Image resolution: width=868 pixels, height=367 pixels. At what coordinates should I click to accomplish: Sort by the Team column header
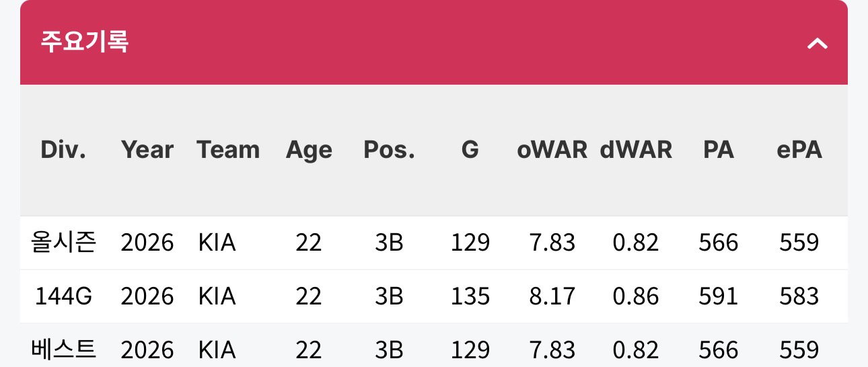(x=228, y=149)
